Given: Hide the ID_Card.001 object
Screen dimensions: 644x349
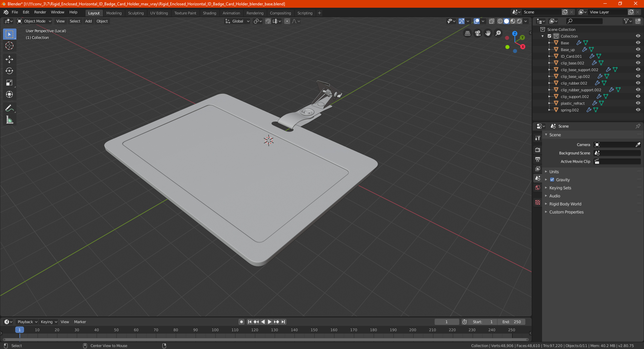Looking at the screenshot, I should tap(638, 56).
